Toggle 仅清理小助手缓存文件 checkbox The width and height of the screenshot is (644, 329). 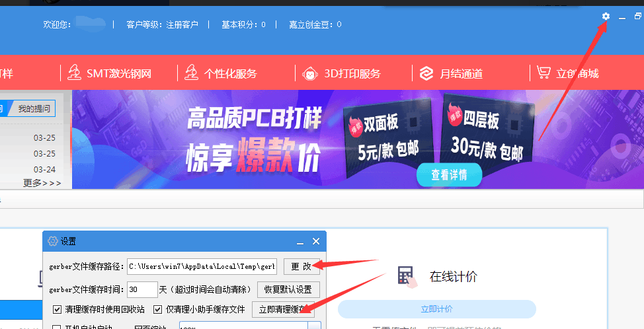tap(158, 309)
